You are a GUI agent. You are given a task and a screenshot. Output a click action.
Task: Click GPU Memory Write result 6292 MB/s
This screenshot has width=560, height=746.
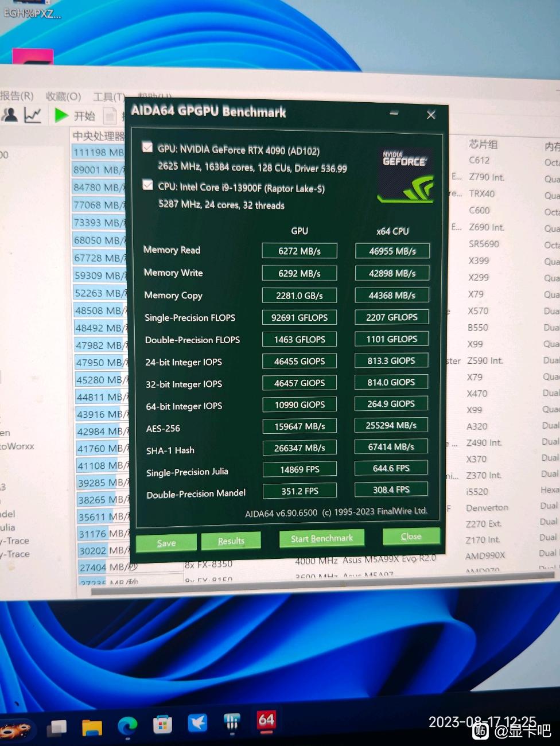[300, 273]
